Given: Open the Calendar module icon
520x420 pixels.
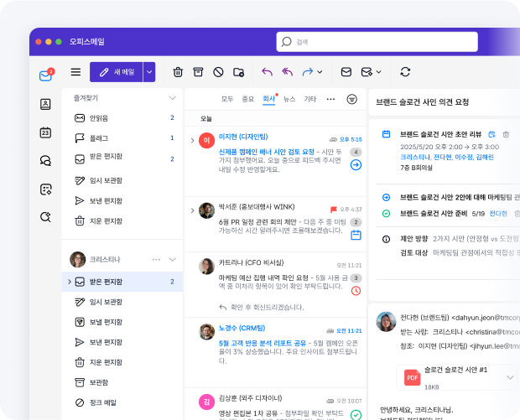Looking at the screenshot, I should click(x=45, y=132).
